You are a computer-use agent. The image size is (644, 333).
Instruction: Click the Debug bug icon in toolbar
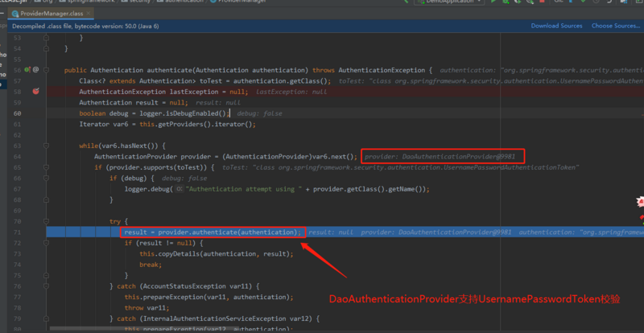(506, 2)
